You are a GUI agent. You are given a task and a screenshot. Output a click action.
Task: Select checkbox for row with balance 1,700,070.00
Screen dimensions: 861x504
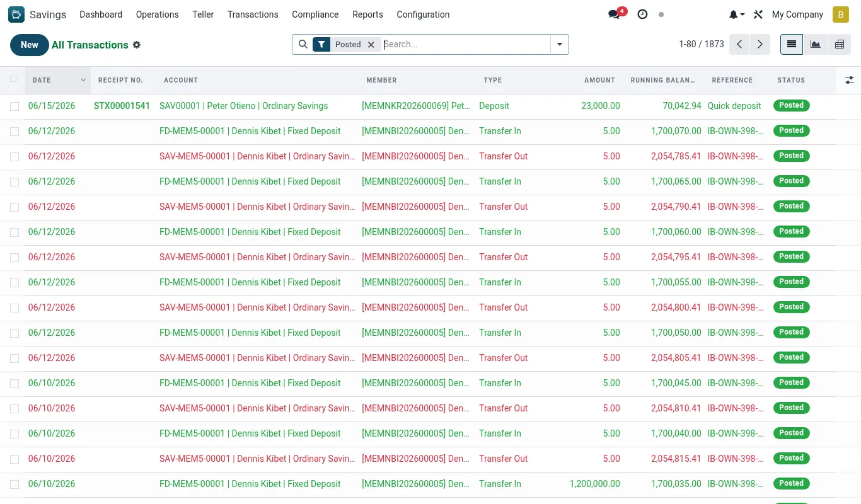point(14,132)
